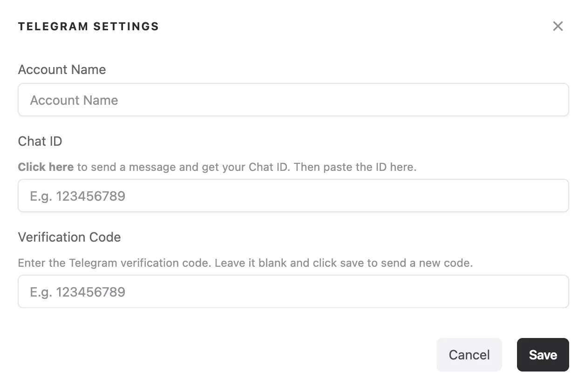The height and width of the screenshot is (392, 585).
Task: Click the 'E.g. 123456789' placeholder under Chat ID
Action: [78, 196]
